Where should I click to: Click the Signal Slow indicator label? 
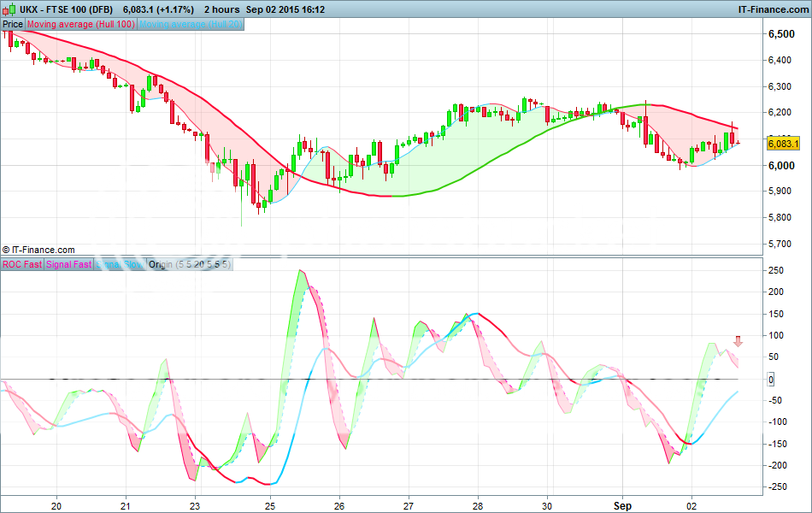click(120, 264)
